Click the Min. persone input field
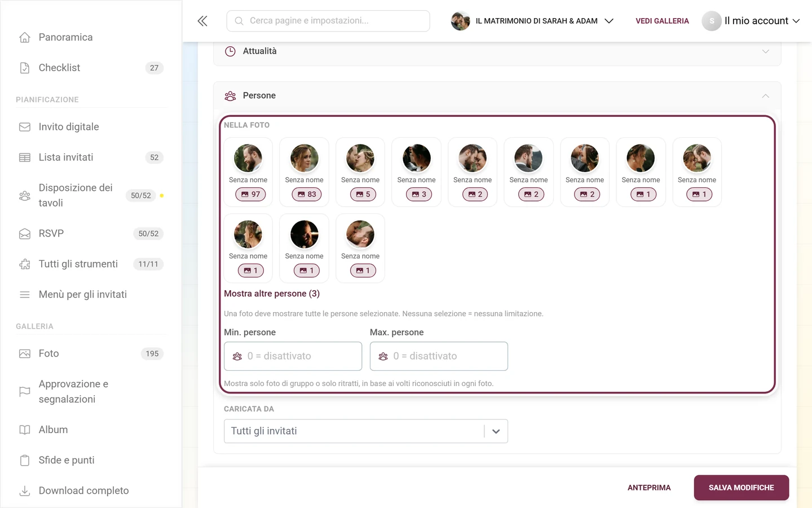Screen dimensions: 812x508 [x=293, y=356]
